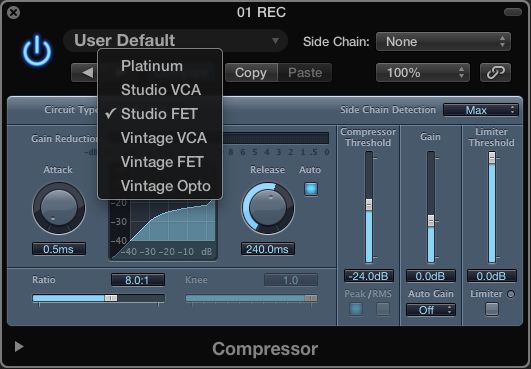The image size is (531, 369).
Task: Click the previous preset arrow button
Action: (85, 72)
